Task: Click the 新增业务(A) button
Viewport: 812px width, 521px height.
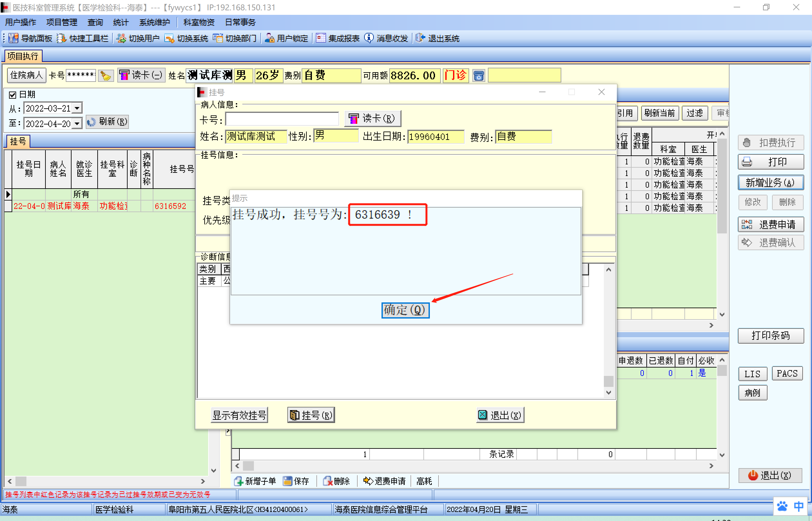Action: [770, 183]
